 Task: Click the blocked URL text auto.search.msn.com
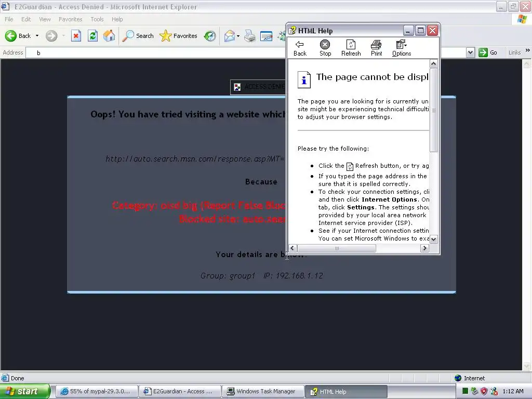click(195, 159)
